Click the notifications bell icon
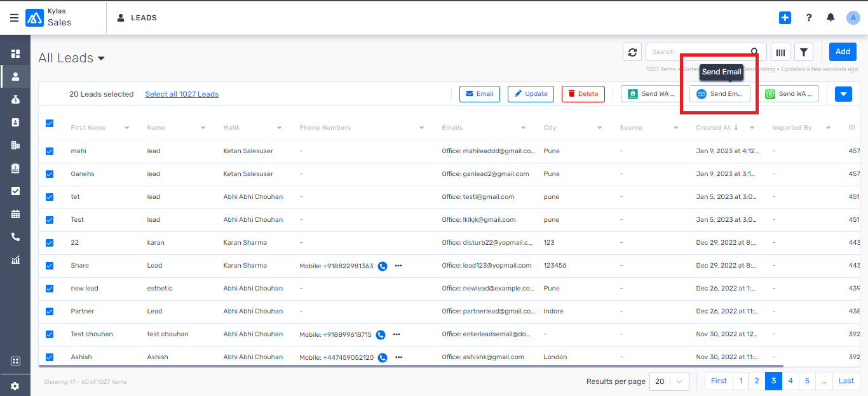 point(831,18)
